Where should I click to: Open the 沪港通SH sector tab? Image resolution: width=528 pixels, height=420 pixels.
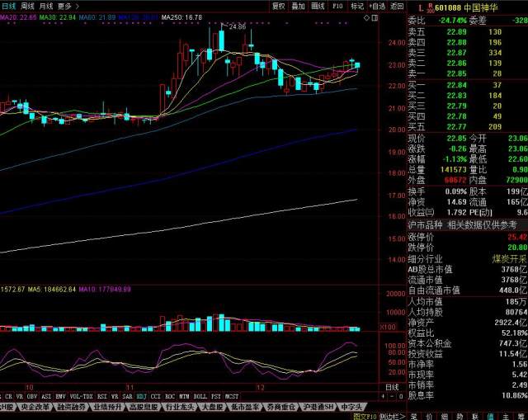(318, 407)
